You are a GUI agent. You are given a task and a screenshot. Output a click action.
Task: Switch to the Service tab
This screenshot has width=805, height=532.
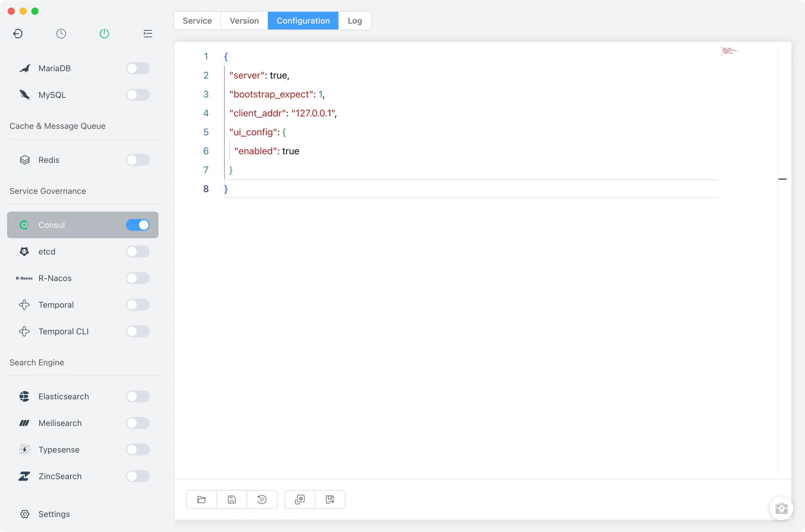point(197,21)
